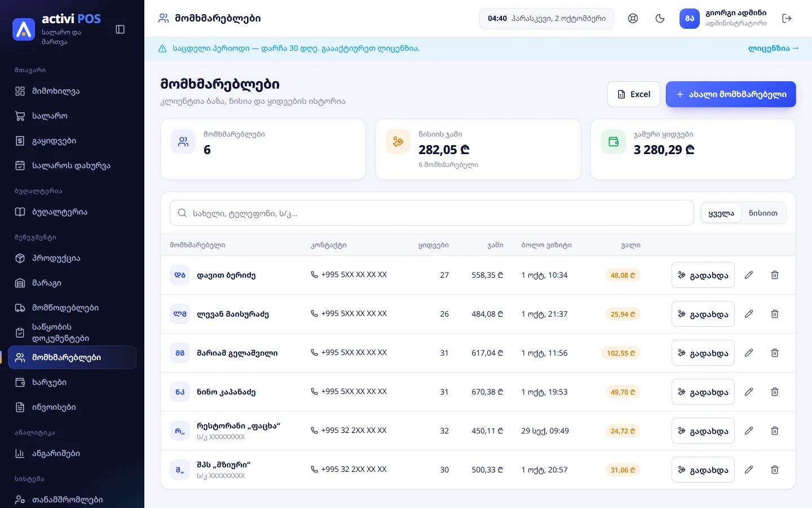Screen dimensions: 812x508
Task: Edit ლევან მაისურაძე with the pencil icon
Action: [x=749, y=314]
